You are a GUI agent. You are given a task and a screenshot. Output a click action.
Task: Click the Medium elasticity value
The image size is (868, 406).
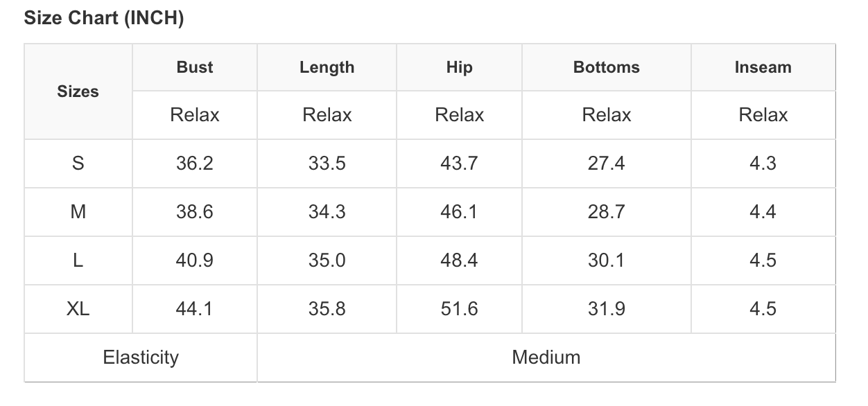click(x=546, y=358)
